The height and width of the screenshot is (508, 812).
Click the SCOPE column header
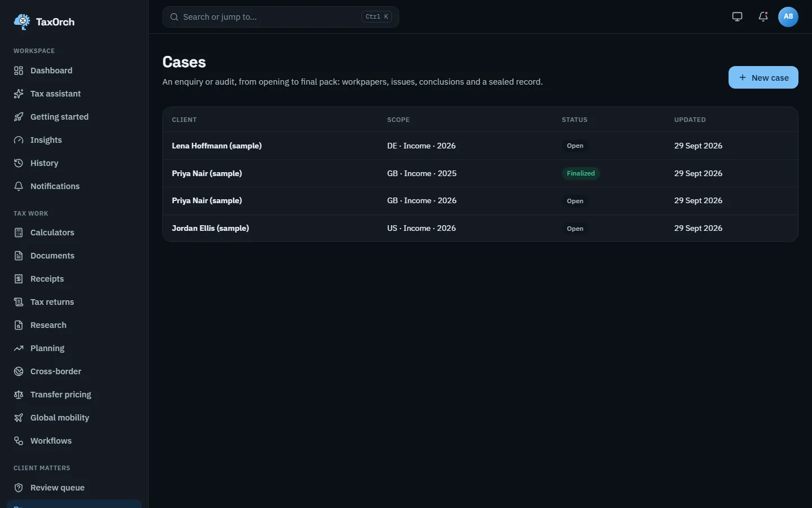pos(399,120)
